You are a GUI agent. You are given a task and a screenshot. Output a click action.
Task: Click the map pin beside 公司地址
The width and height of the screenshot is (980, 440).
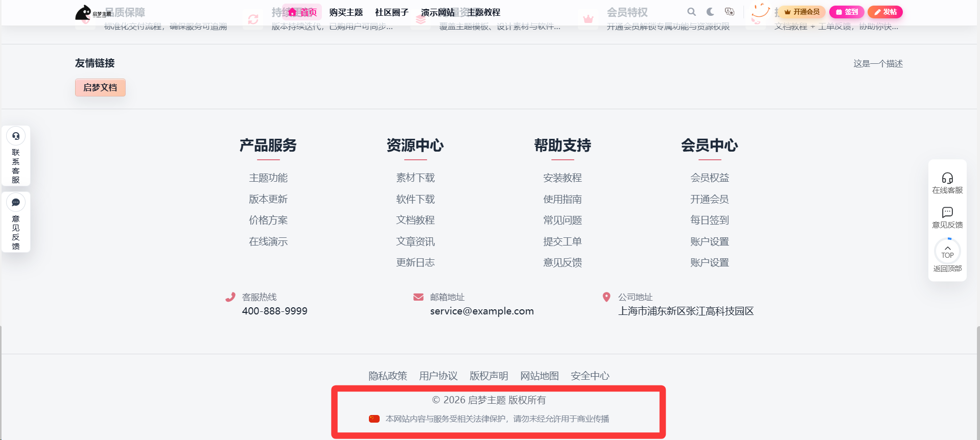click(606, 297)
